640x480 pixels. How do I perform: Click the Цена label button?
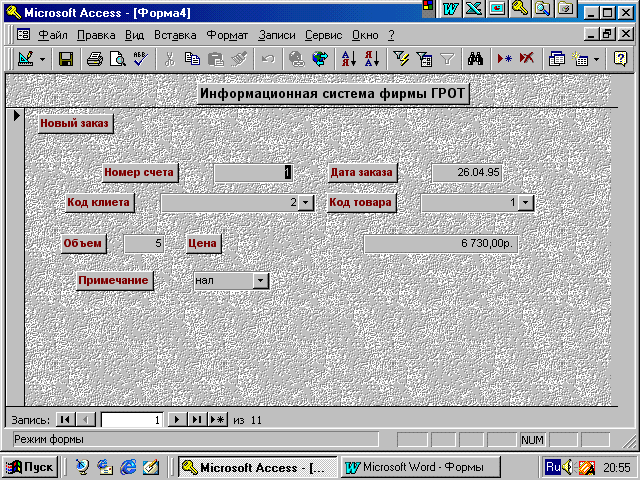(x=203, y=244)
